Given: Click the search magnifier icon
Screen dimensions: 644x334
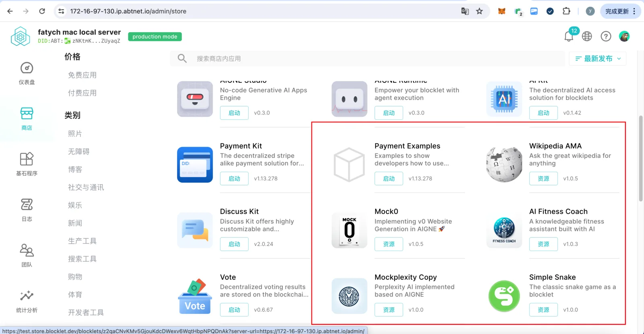Looking at the screenshot, I should click(182, 58).
